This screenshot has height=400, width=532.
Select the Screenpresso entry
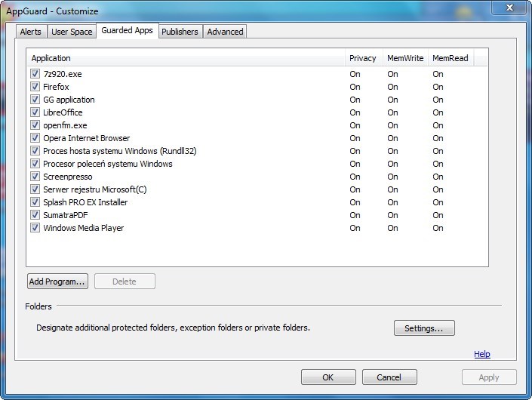(68, 177)
